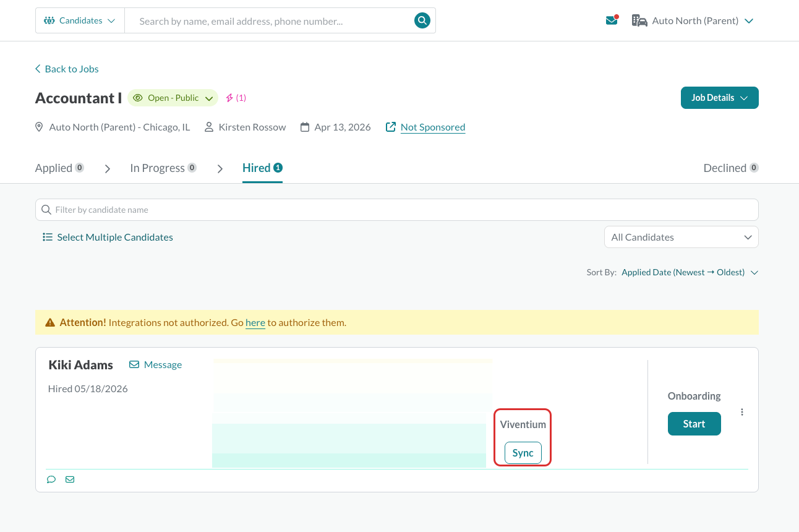Screen dimensions: 799x532
Task: Expand the Job Details dropdown button
Action: point(720,98)
